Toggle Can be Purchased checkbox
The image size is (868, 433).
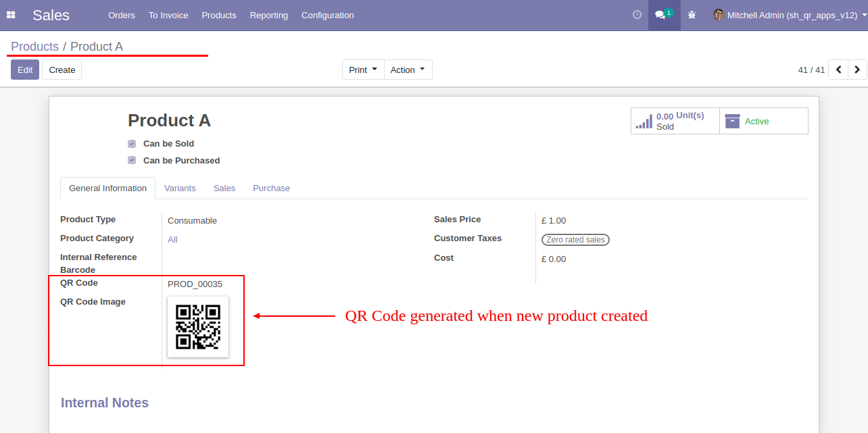click(x=132, y=161)
